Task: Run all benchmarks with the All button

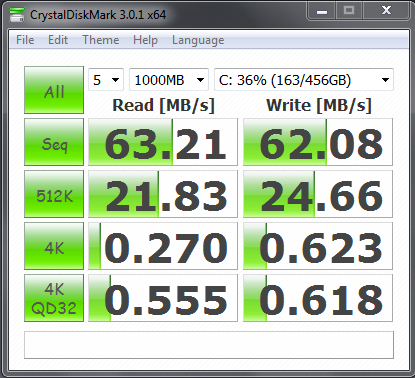Action: tap(54, 90)
